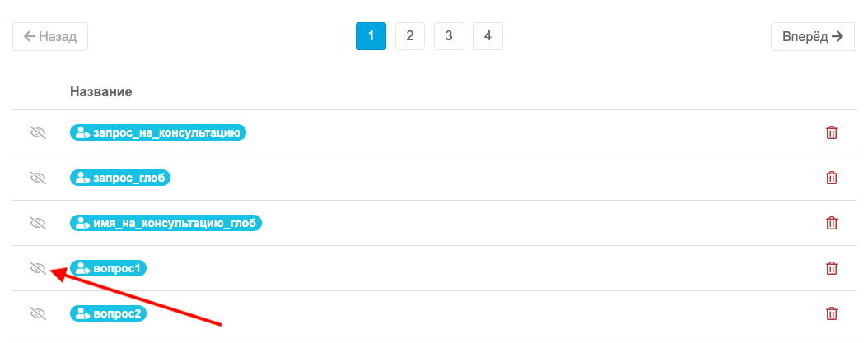Open page 3 of the list
The image size is (868, 343).
click(x=449, y=36)
